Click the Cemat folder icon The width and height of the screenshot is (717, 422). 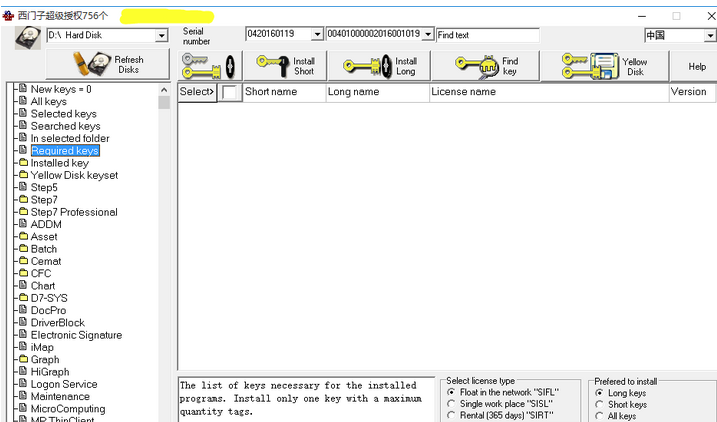coord(23,261)
